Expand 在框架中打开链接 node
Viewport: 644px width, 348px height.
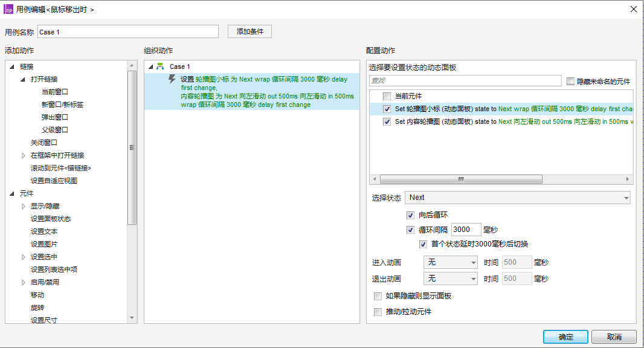click(24, 155)
